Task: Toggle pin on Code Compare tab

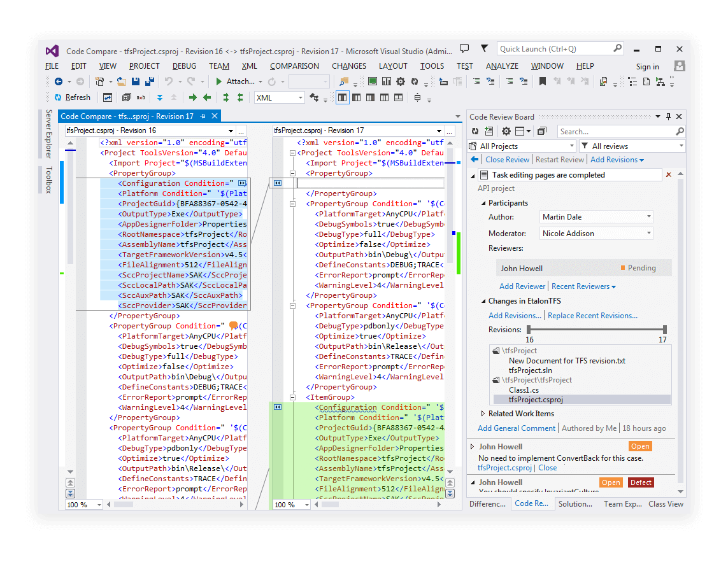Action: coord(203,116)
